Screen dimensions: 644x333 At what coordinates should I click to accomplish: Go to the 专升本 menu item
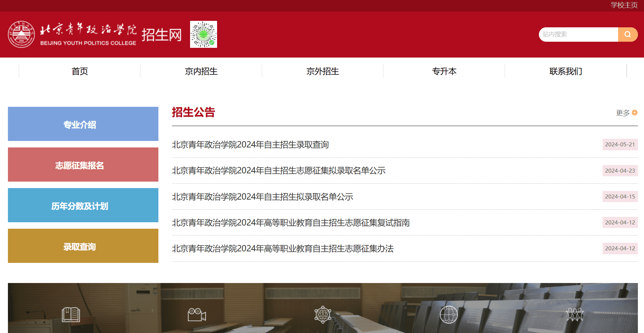pyautogui.click(x=444, y=71)
